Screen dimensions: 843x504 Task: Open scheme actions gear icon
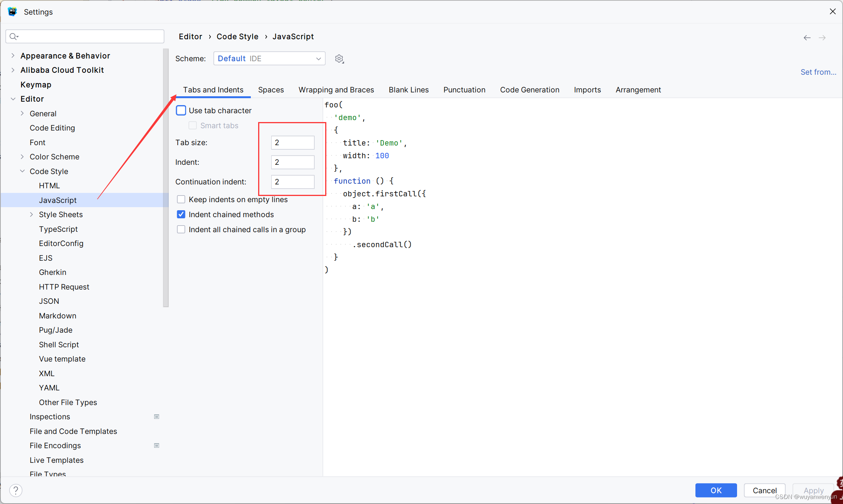point(339,59)
